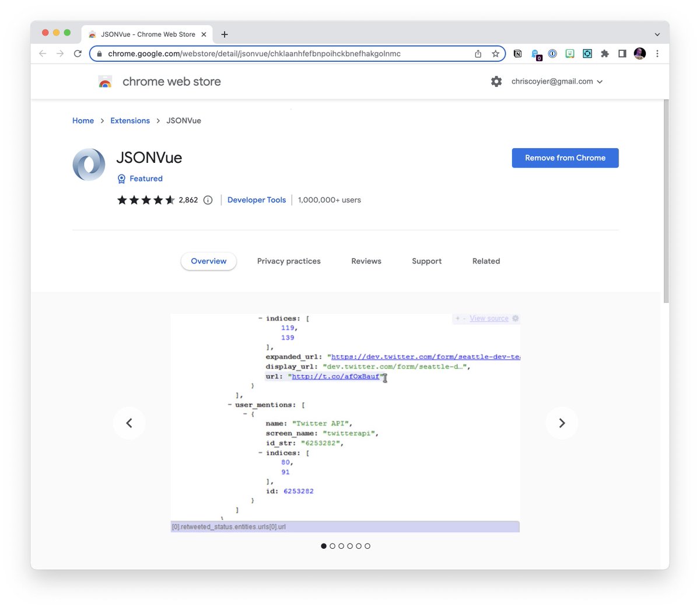Click the Featured badge icon
This screenshot has width=700, height=610.
121,179
